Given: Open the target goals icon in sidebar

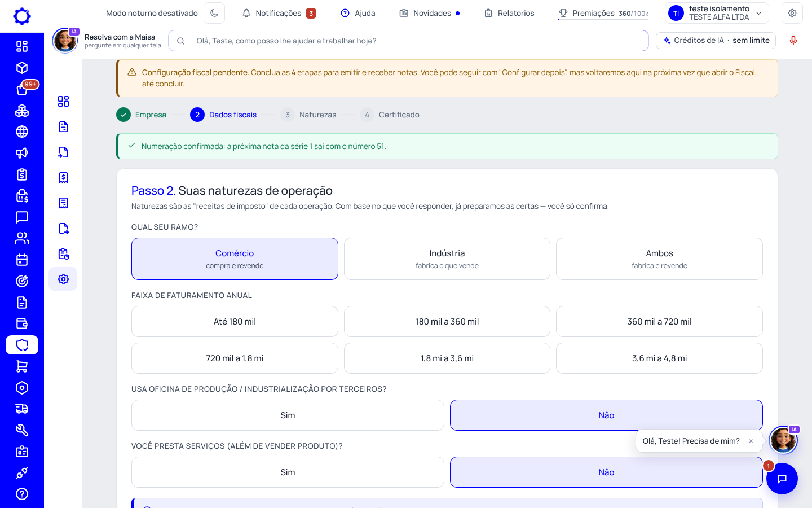Looking at the screenshot, I should pos(22,281).
